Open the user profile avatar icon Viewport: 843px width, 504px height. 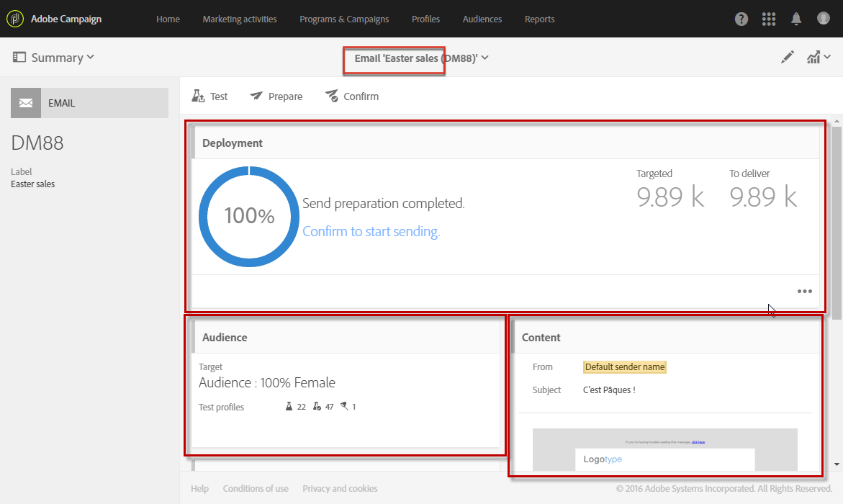click(823, 18)
